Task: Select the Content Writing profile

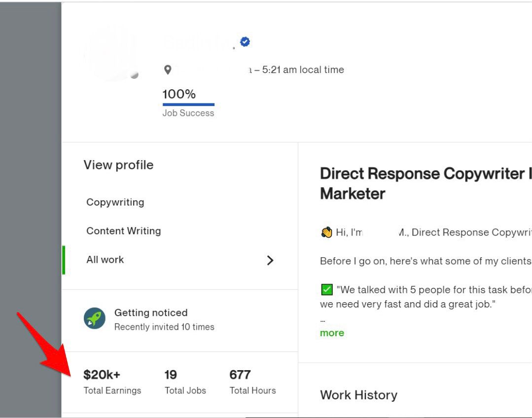Action: 124,231
